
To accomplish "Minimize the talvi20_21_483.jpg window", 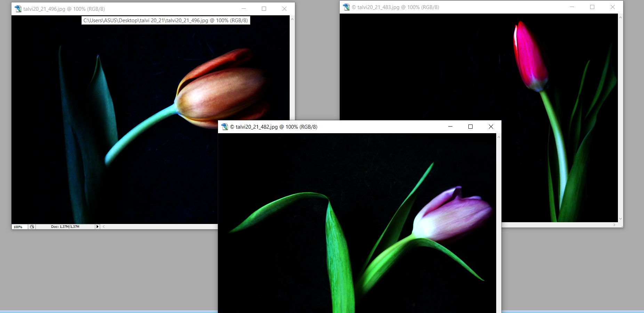I will [x=571, y=7].
